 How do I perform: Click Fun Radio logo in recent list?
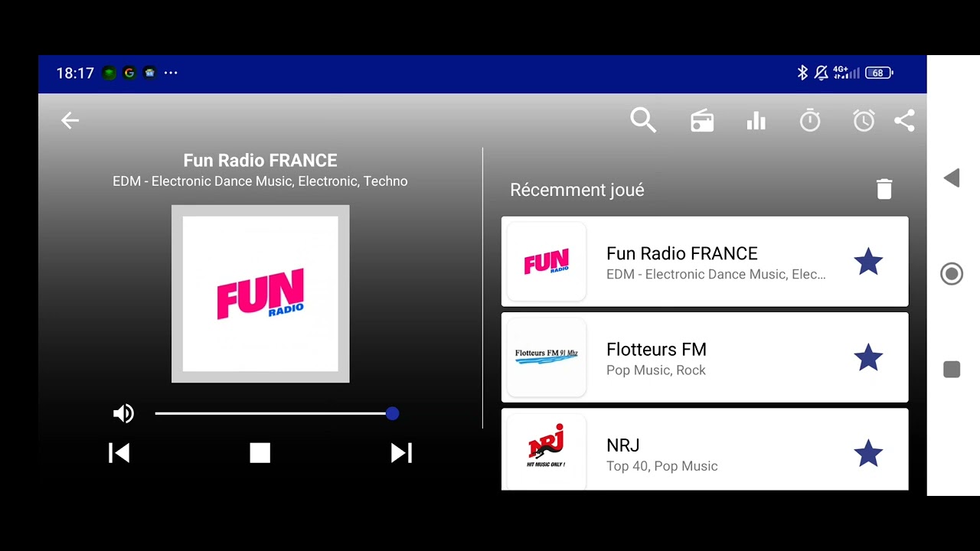(547, 262)
